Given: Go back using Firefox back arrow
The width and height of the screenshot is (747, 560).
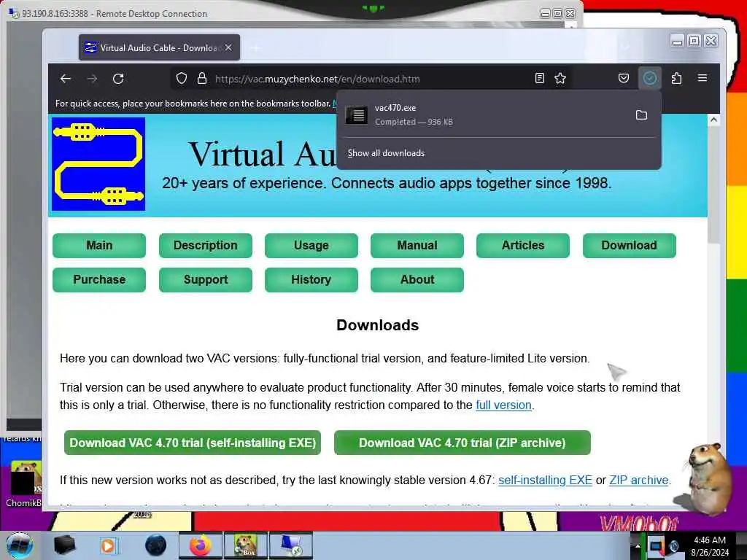Looking at the screenshot, I should 66,79.
